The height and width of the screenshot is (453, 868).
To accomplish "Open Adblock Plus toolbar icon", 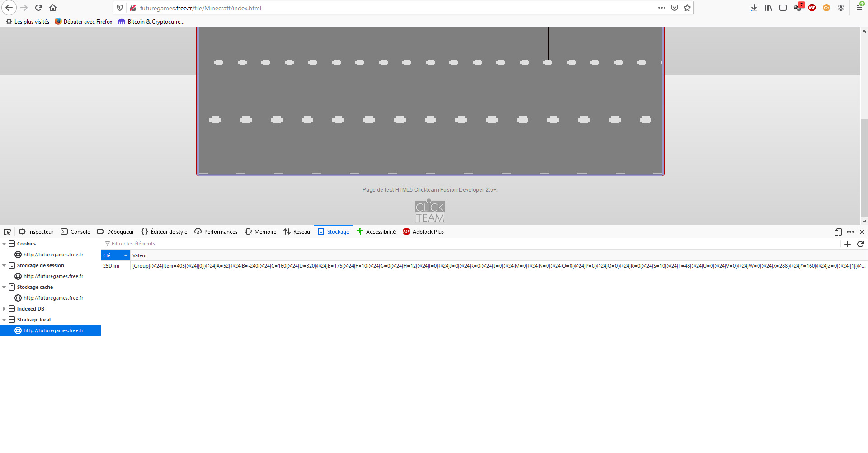I will (x=812, y=8).
